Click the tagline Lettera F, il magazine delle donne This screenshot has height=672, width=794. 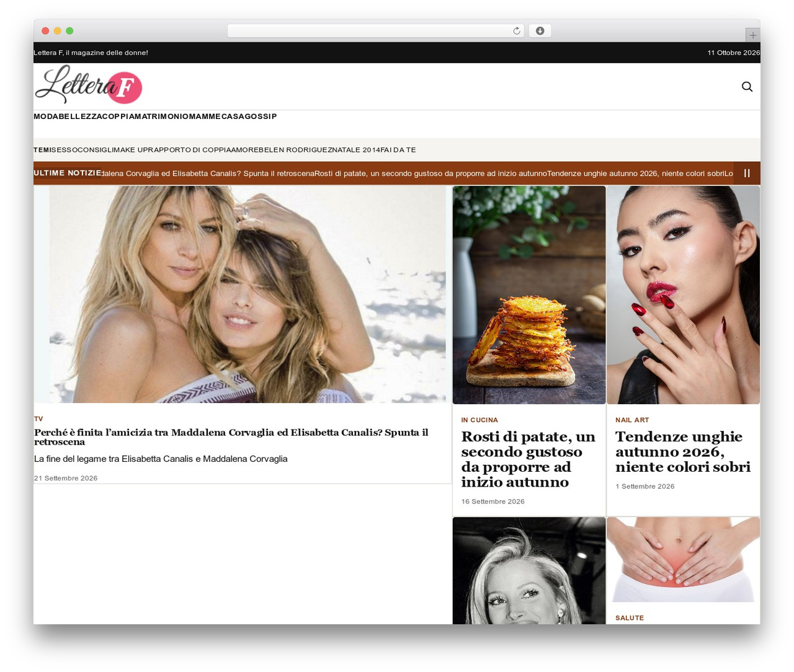click(91, 53)
